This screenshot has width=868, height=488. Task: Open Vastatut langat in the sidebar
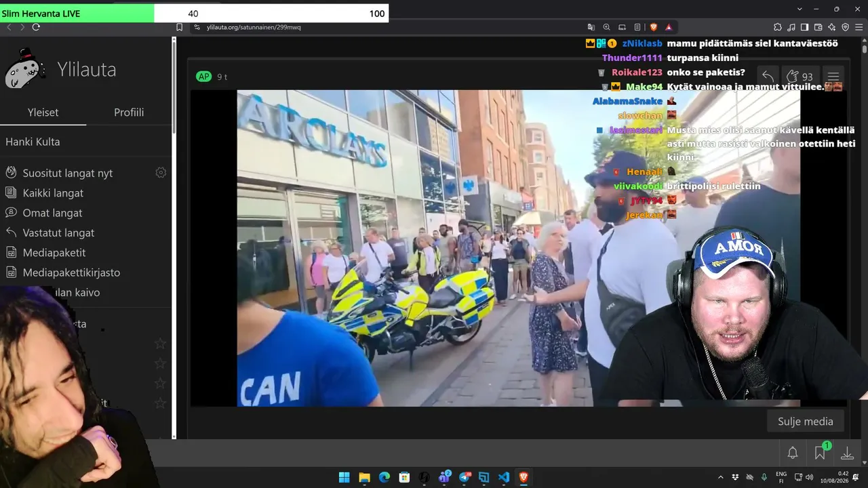pos(58,232)
